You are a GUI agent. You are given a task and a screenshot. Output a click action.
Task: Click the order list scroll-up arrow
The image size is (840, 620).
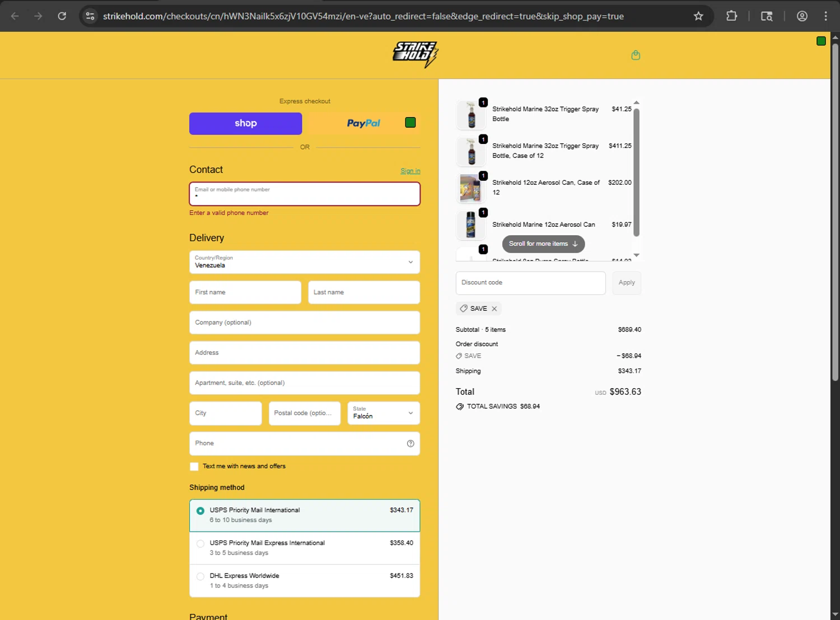tap(636, 102)
